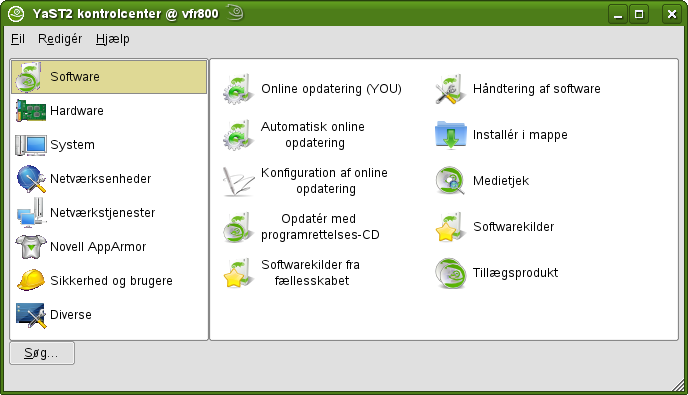This screenshot has width=688, height=395.
Task: Click the Automatisk online opdatering text
Action: click(313, 135)
